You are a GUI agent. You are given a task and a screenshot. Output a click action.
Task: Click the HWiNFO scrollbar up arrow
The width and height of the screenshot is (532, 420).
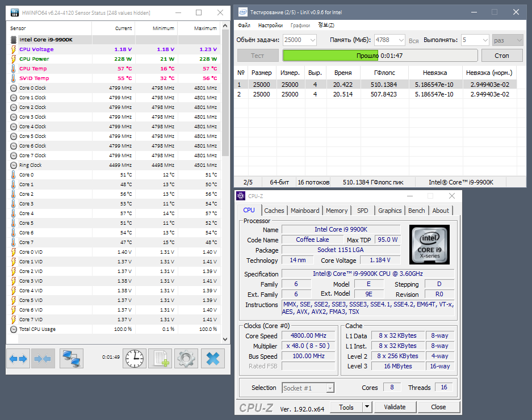coord(225,26)
